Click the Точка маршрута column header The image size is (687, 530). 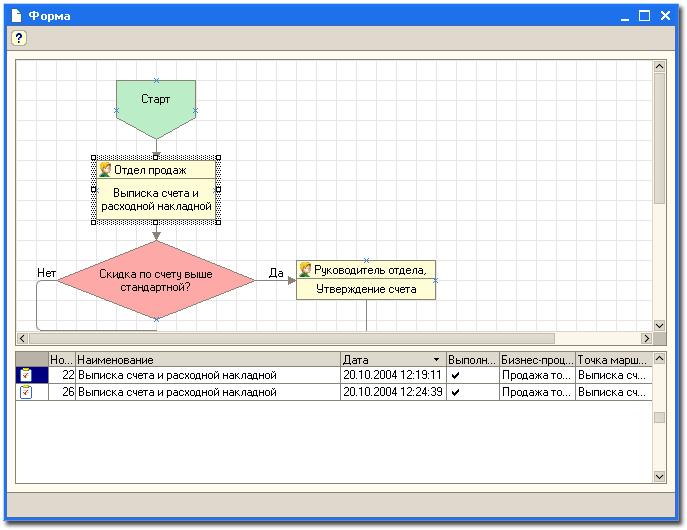click(613, 359)
